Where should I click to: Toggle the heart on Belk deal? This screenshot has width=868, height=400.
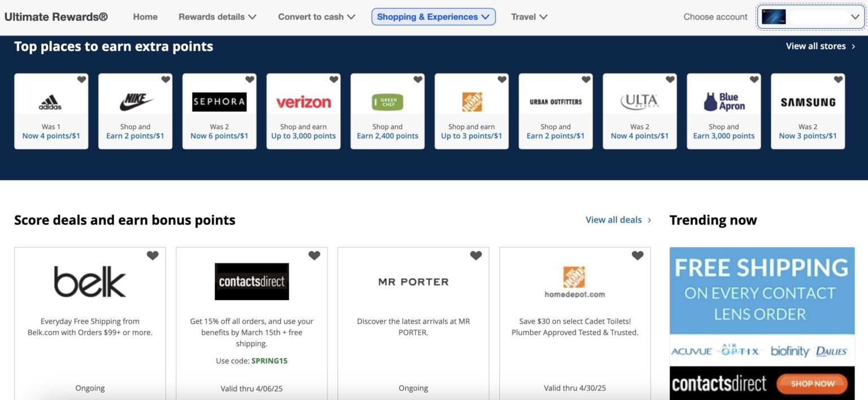[x=153, y=255]
